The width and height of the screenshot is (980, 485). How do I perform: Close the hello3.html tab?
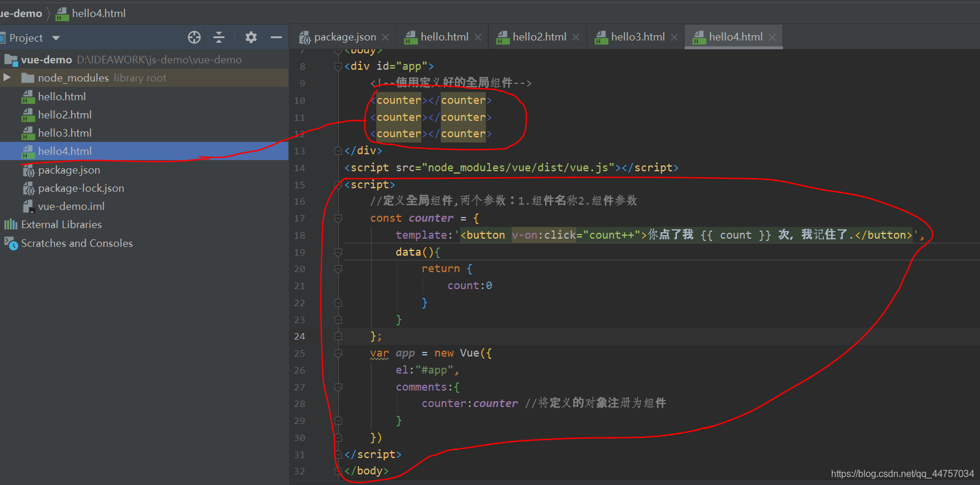[674, 38]
